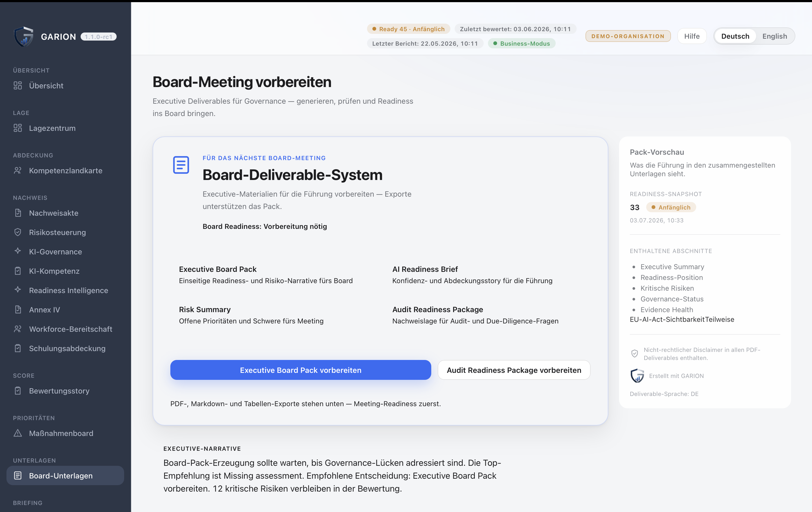
Task: Select KI-Kompetenz in the sidebar
Action: coord(65,271)
